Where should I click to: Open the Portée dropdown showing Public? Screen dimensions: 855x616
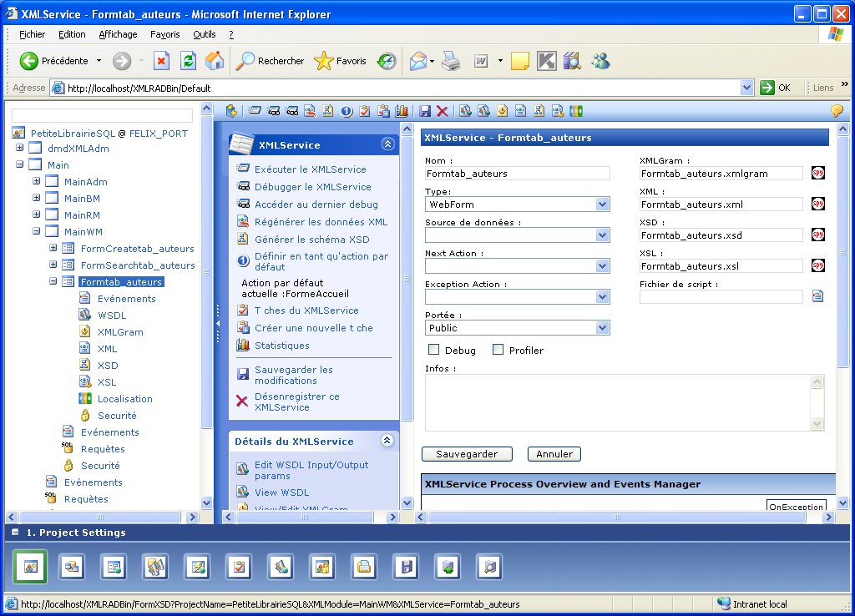(602, 328)
